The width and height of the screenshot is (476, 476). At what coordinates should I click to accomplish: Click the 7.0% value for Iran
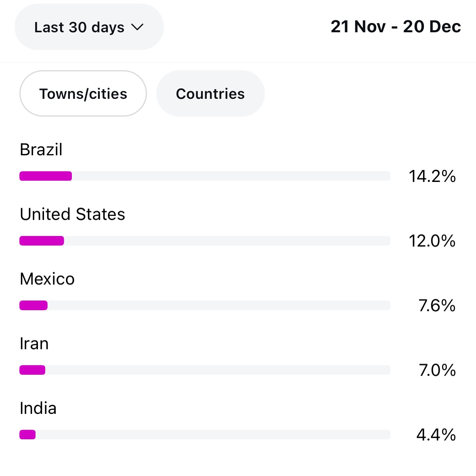pyautogui.click(x=437, y=370)
